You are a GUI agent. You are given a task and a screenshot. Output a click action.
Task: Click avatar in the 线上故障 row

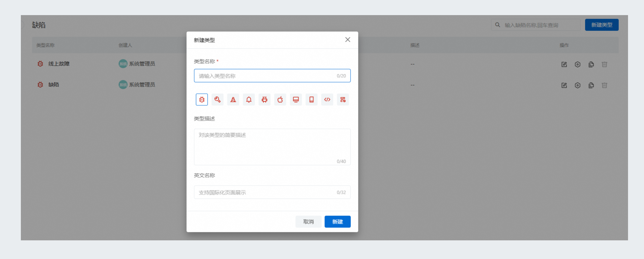pos(123,64)
